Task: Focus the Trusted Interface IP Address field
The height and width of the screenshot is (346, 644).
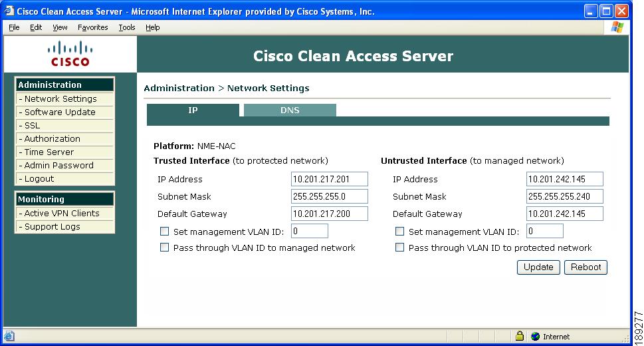Action: 330,179
